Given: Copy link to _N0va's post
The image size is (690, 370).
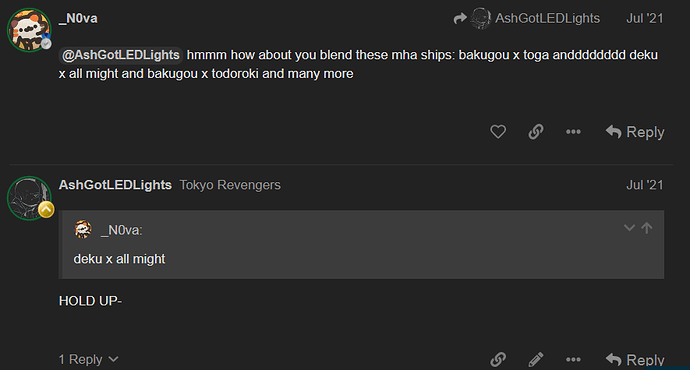Looking at the screenshot, I should point(536,132).
